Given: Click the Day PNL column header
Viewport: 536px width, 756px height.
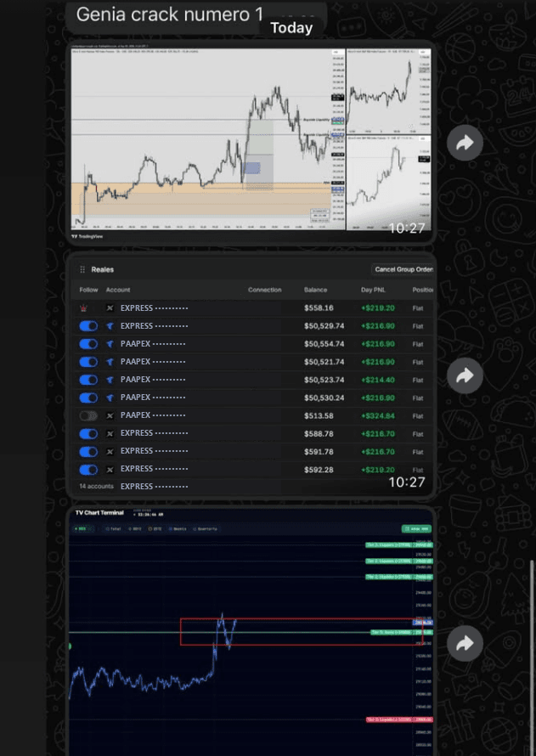Looking at the screenshot, I should click(374, 290).
